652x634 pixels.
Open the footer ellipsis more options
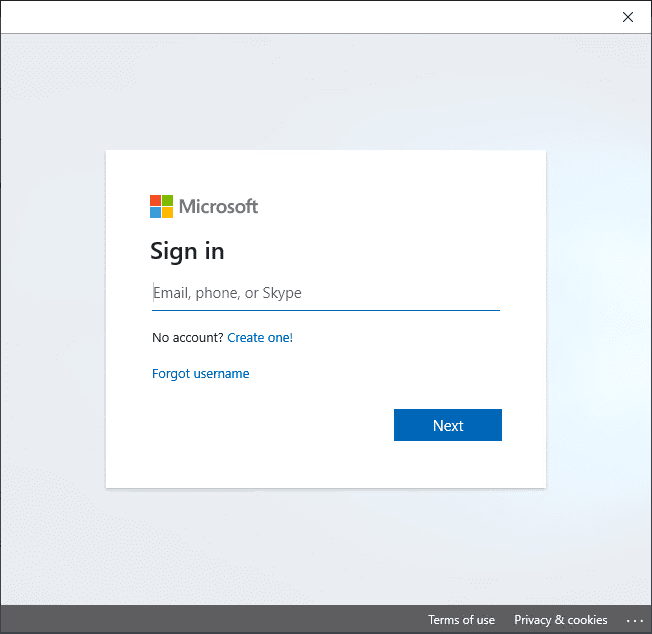click(x=635, y=621)
